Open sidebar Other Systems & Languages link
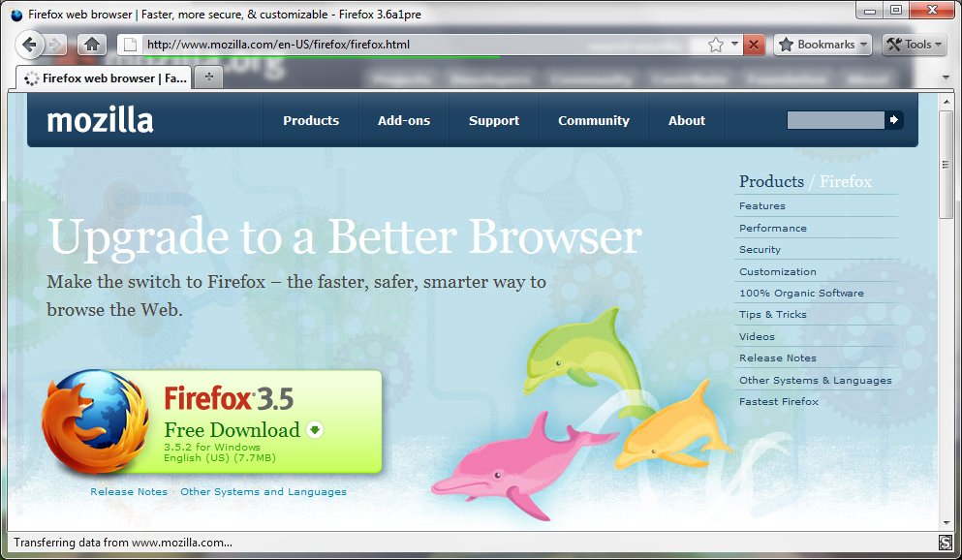The image size is (962, 560). 816,381
